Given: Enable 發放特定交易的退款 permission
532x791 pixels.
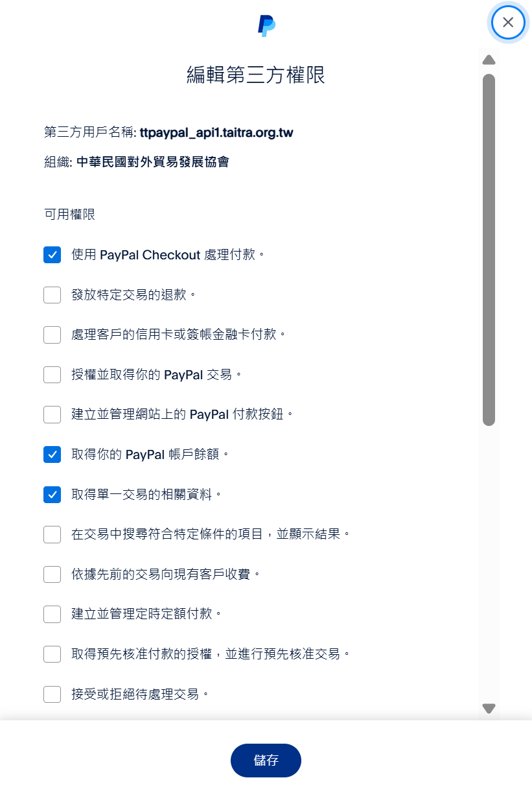Looking at the screenshot, I should coord(52,295).
